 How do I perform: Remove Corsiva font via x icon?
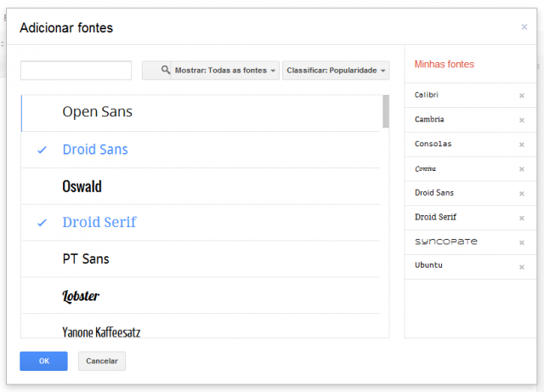pyautogui.click(x=522, y=169)
